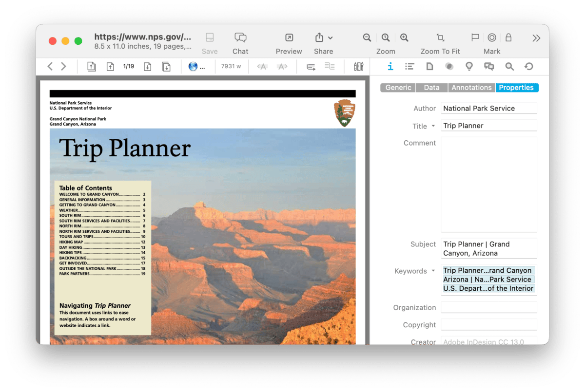Jump to the last page icon
The image size is (585, 392).
coord(166,67)
